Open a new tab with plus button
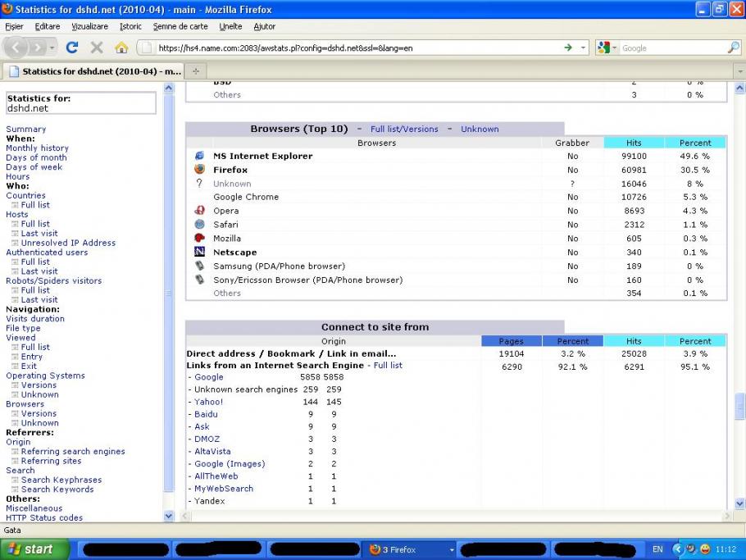This screenshot has width=746, height=560. (196, 71)
